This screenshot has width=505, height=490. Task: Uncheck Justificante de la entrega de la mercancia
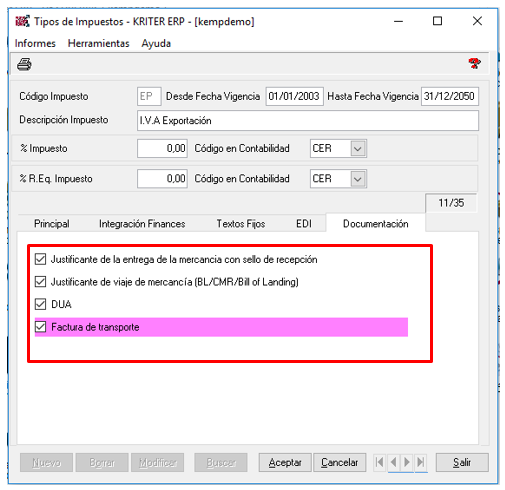40,259
